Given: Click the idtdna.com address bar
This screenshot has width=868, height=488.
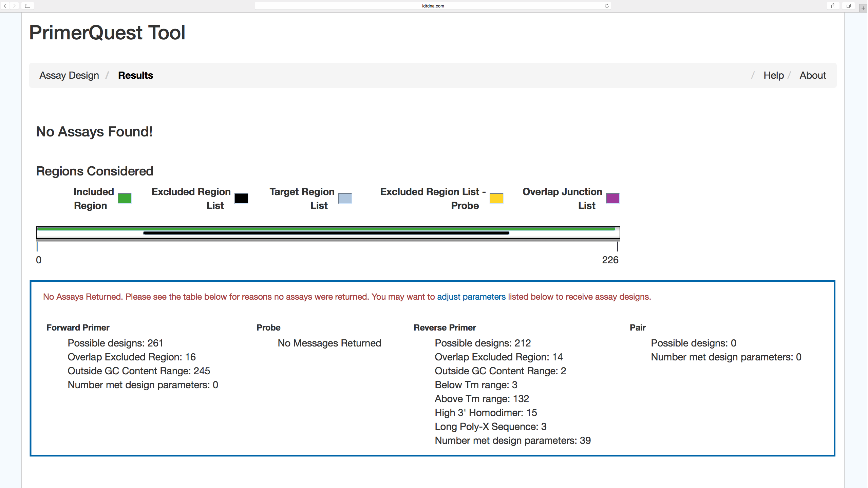Looking at the screenshot, I should pyautogui.click(x=433, y=6).
